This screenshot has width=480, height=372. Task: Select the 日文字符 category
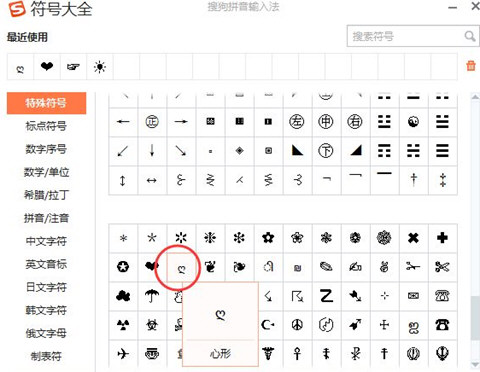(x=46, y=287)
